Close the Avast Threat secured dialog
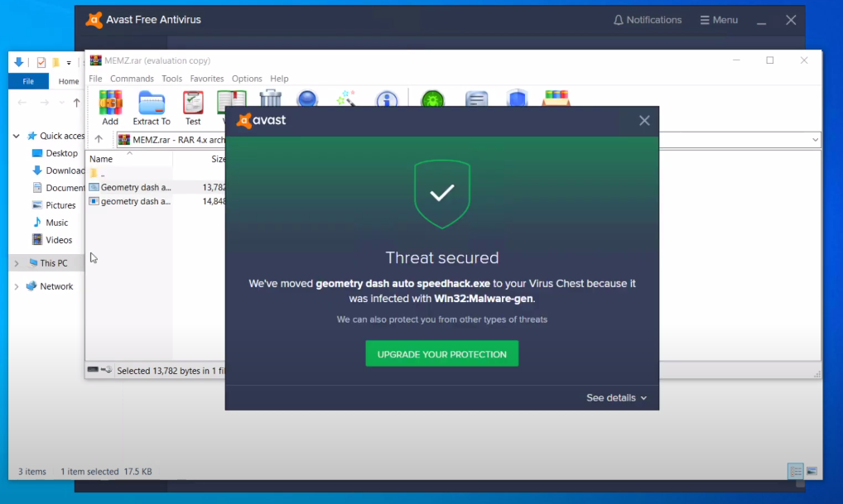Image resolution: width=843 pixels, height=504 pixels. (644, 120)
